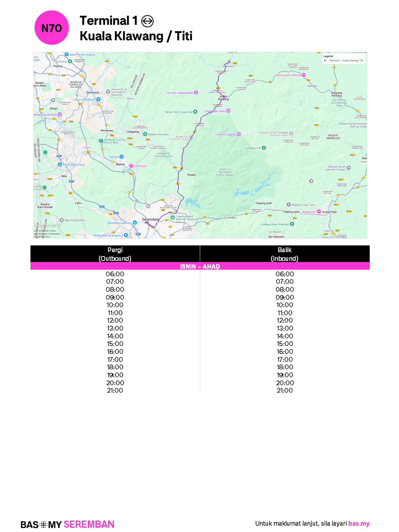399x532 pixels.
Task: Click The Hooton Retreat lodging icon
Action: click(x=304, y=75)
